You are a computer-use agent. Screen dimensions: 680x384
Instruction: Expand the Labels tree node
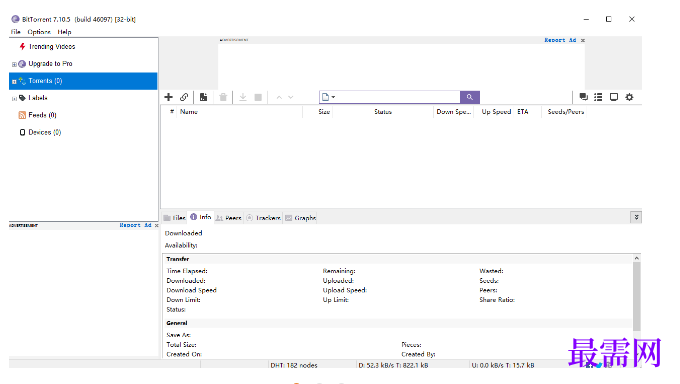[x=14, y=99]
